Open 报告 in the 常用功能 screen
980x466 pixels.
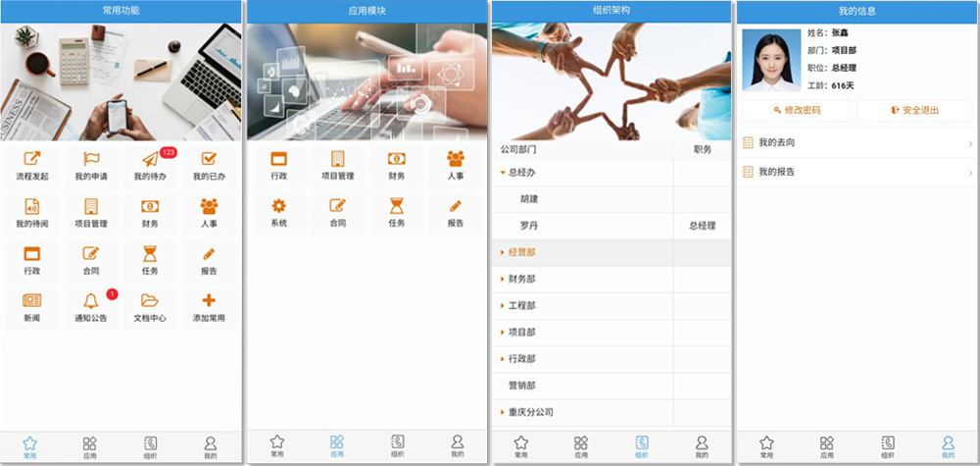pos(209,261)
